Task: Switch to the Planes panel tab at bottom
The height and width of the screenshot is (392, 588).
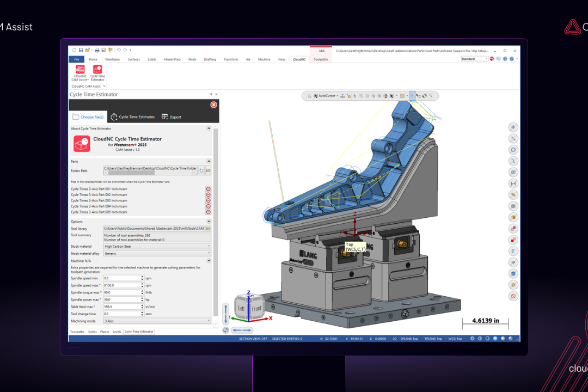Action: (105, 332)
